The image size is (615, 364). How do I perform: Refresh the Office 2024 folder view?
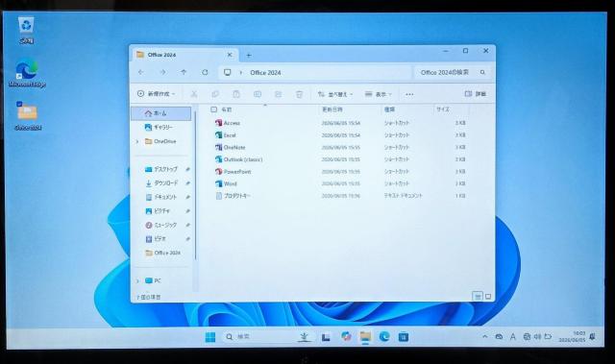pos(205,72)
